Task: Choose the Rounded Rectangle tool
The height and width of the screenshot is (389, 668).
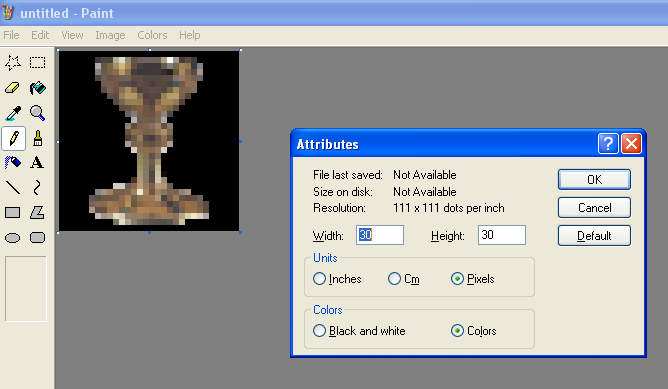Action: [37, 237]
